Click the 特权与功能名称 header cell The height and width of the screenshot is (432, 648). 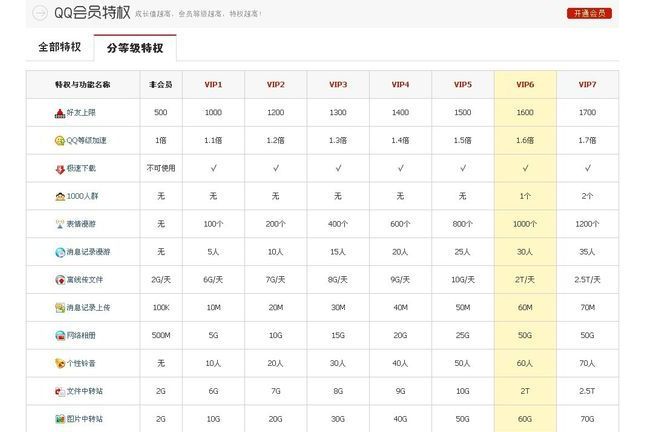tap(83, 84)
